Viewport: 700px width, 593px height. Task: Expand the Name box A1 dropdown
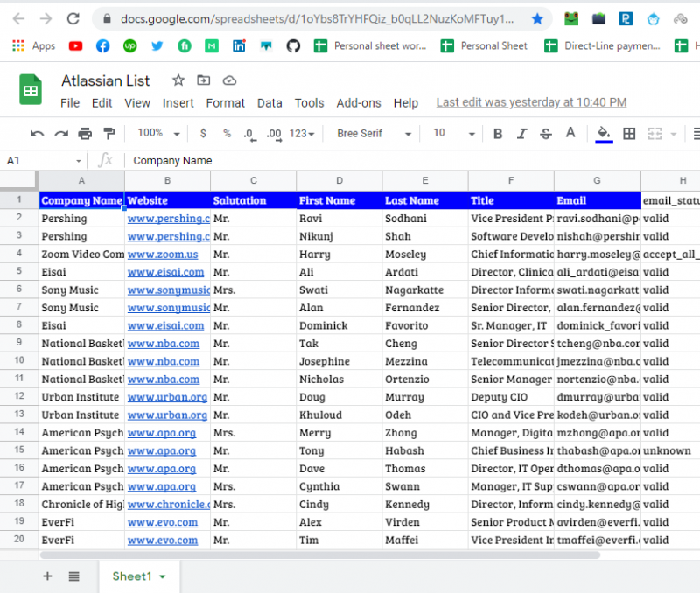[x=78, y=161]
